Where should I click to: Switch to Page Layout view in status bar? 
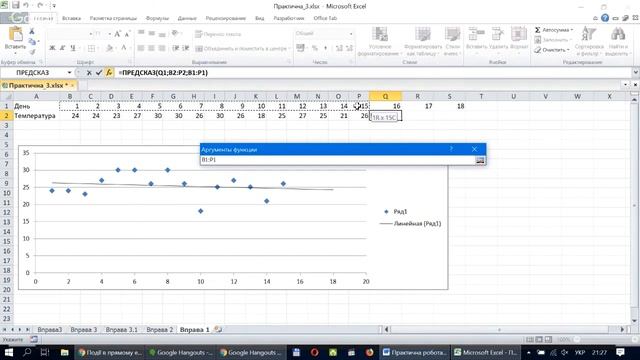539,339
